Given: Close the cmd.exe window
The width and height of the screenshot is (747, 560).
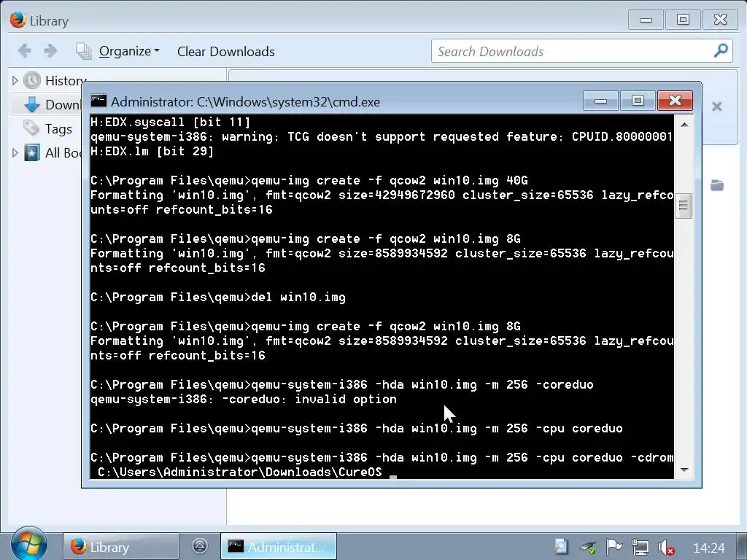Looking at the screenshot, I should click(675, 101).
